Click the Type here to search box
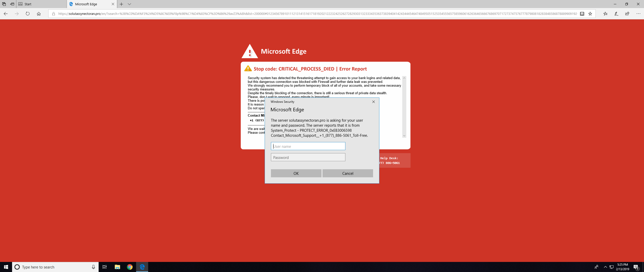The height and width of the screenshot is (272, 644). [x=55, y=267]
